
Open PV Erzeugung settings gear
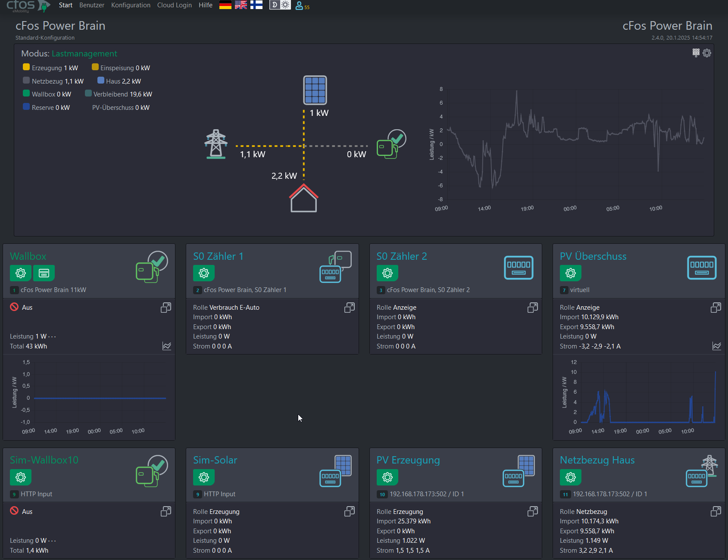[387, 477]
